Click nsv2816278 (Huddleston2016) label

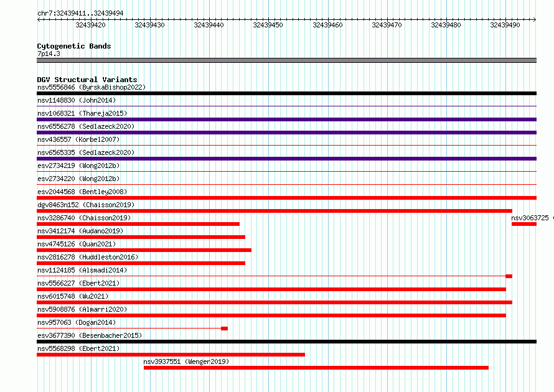point(88,257)
